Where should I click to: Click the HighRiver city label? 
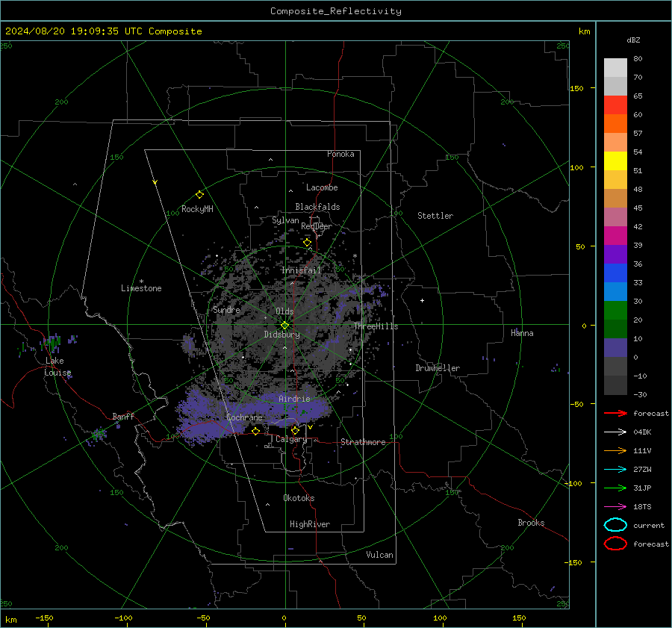pyautogui.click(x=310, y=524)
